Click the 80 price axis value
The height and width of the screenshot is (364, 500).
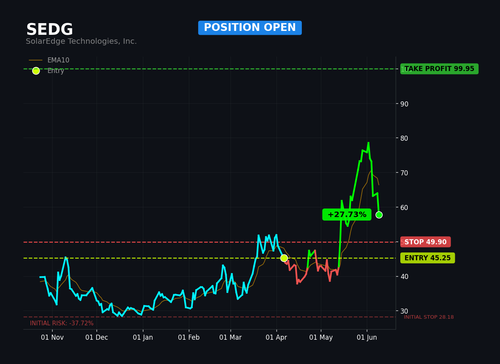404,138
